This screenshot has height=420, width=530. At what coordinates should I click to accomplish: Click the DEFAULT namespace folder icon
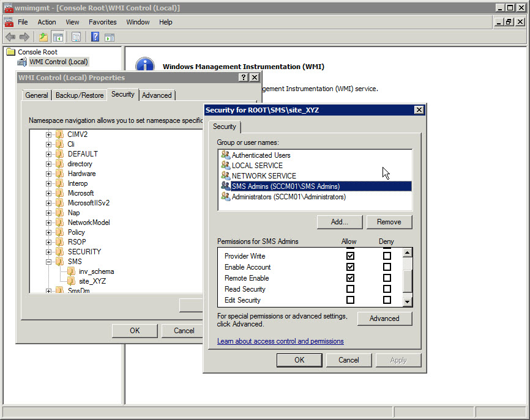coord(60,154)
